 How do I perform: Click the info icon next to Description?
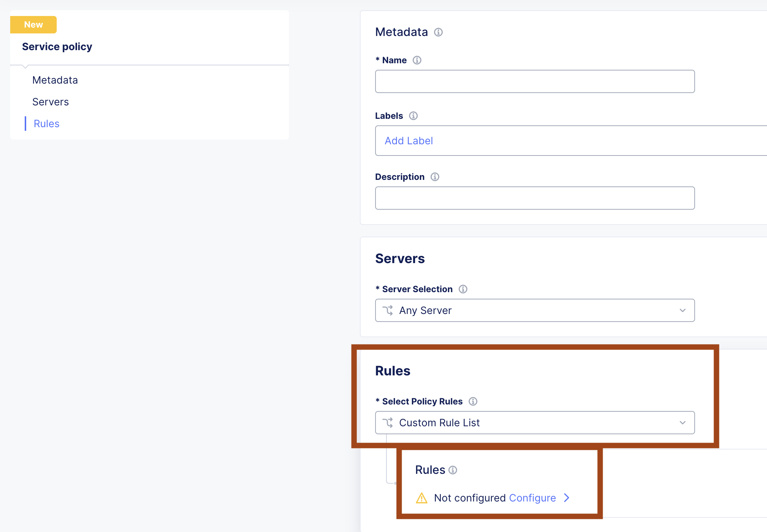pyautogui.click(x=435, y=177)
